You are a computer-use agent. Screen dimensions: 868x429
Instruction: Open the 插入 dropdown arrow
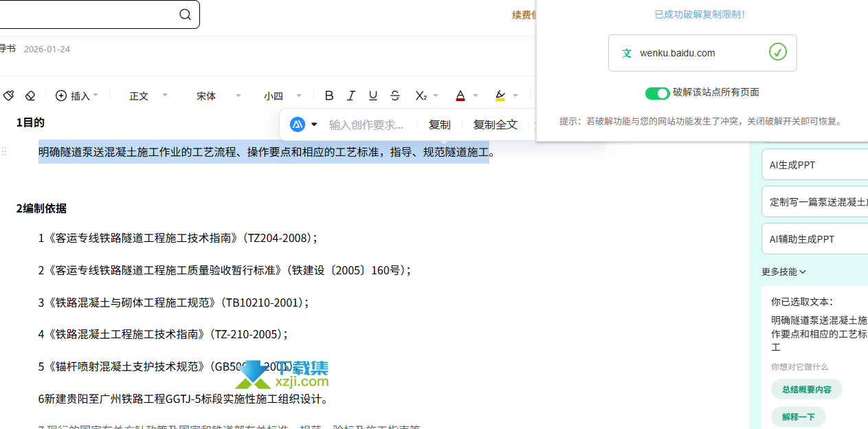pos(96,96)
